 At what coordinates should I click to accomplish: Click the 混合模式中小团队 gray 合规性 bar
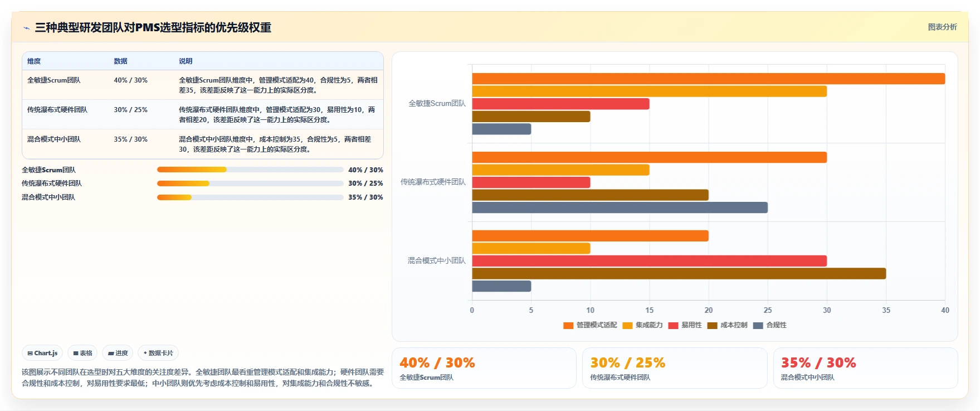[x=501, y=286]
